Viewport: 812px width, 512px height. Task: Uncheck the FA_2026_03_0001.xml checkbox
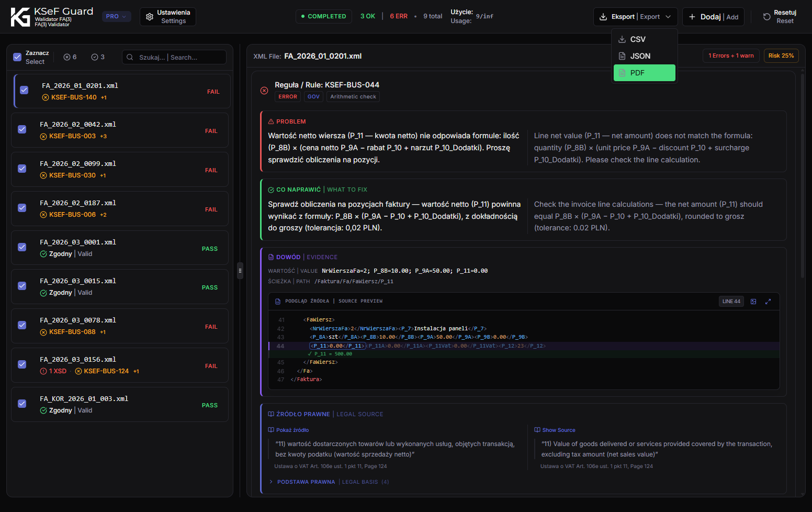22,247
